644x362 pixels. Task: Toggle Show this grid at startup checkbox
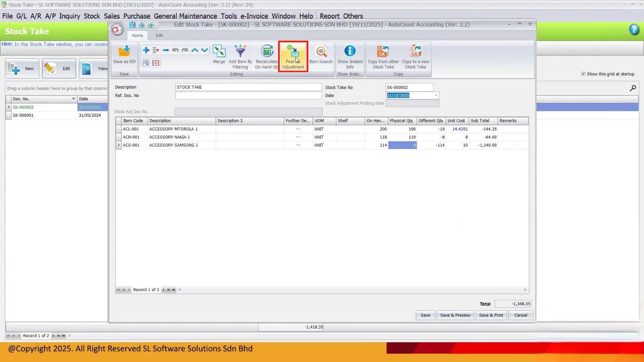point(583,74)
